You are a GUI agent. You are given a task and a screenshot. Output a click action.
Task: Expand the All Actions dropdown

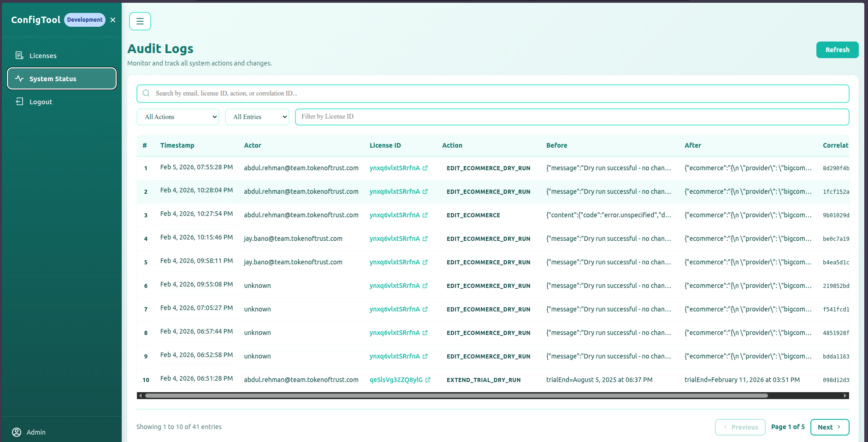178,117
